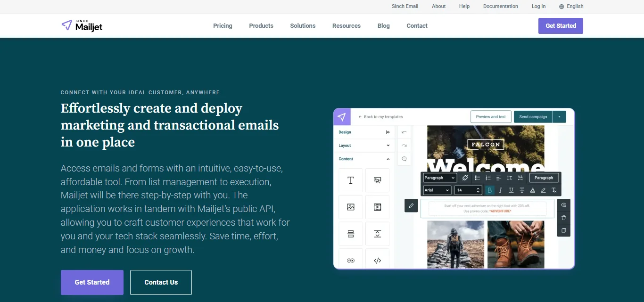The image size is (644, 302).
Task: Click the paper-plane logo in editor preview
Action: [x=342, y=117]
